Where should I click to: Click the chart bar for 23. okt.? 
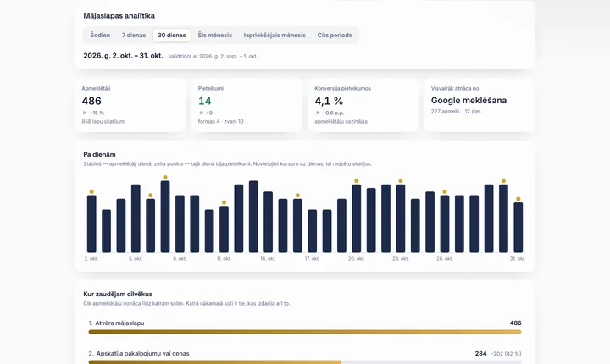coord(400,218)
